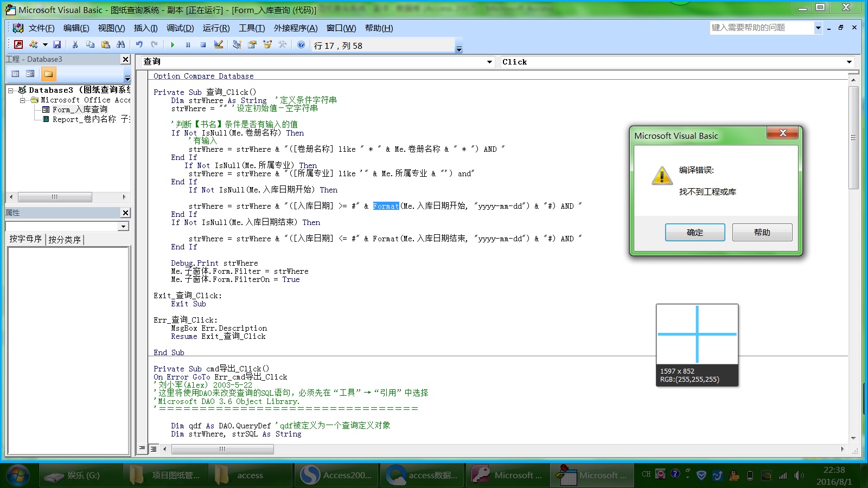Screen dimensions: 868x488
Task: Collapse the Database3 project tree node
Action: (x=10, y=91)
